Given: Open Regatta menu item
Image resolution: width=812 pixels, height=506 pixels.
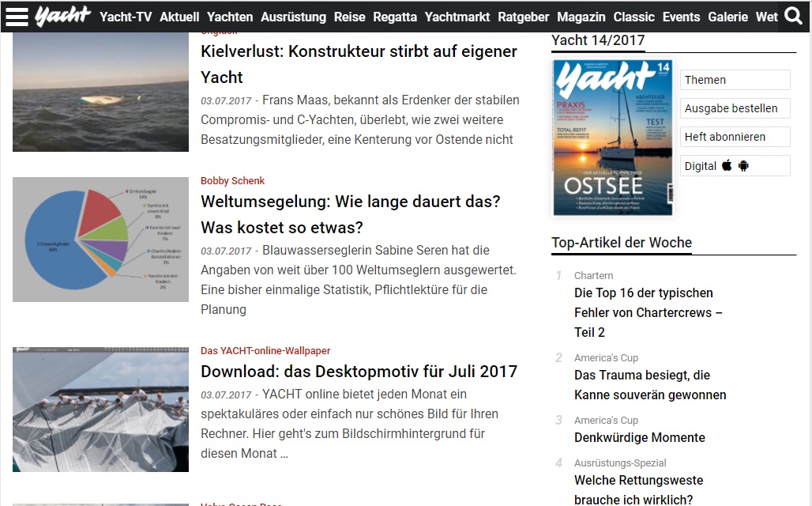Looking at the screenshot, I should click(x=395, y=17).
